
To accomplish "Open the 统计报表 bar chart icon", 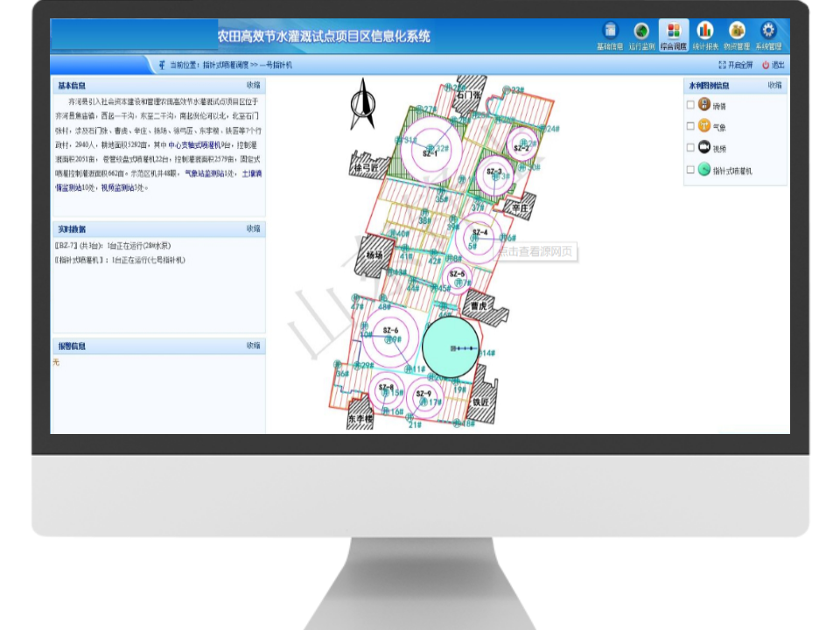I will pos(705,31).
